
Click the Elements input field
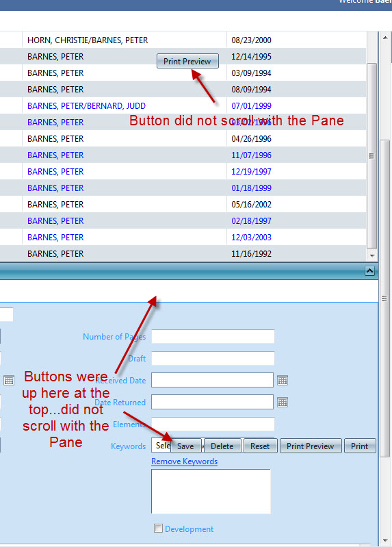pyautogui.click(x=213, y=424)
